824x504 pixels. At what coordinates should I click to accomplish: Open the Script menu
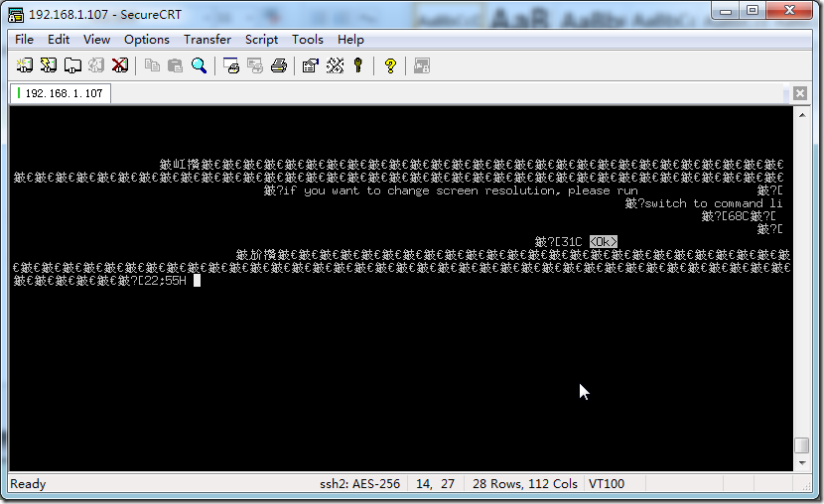261,40
